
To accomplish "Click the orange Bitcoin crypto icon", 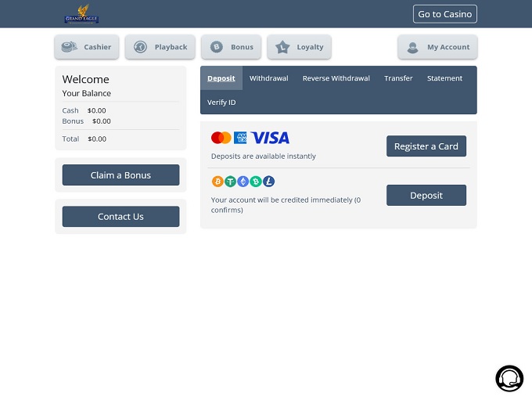I will click(217, 182).
